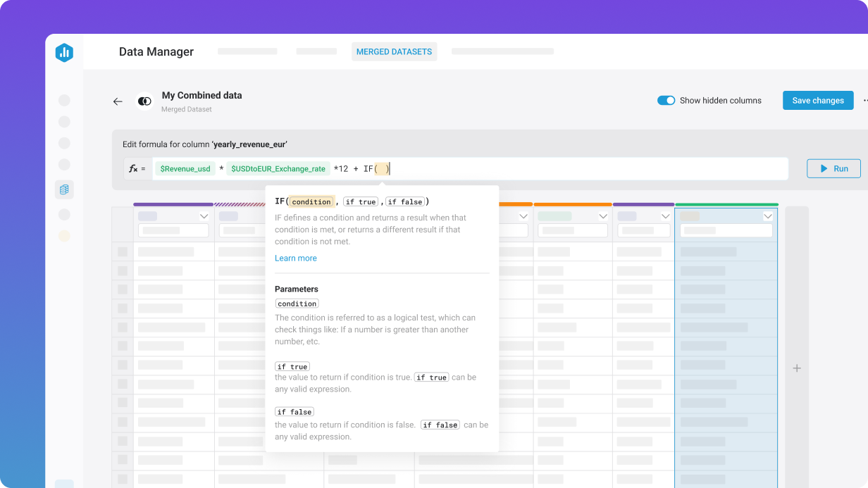Expand the first purple column dropdown
The image size is (868, 488).
(204, 216)
